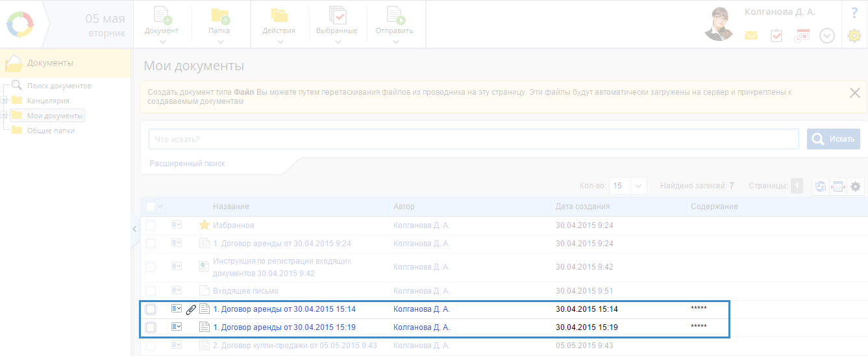Tick checkbox for Договор аренды 15:19 row
This screenshot has width=868, height=356.
click(x=151, y=327)
